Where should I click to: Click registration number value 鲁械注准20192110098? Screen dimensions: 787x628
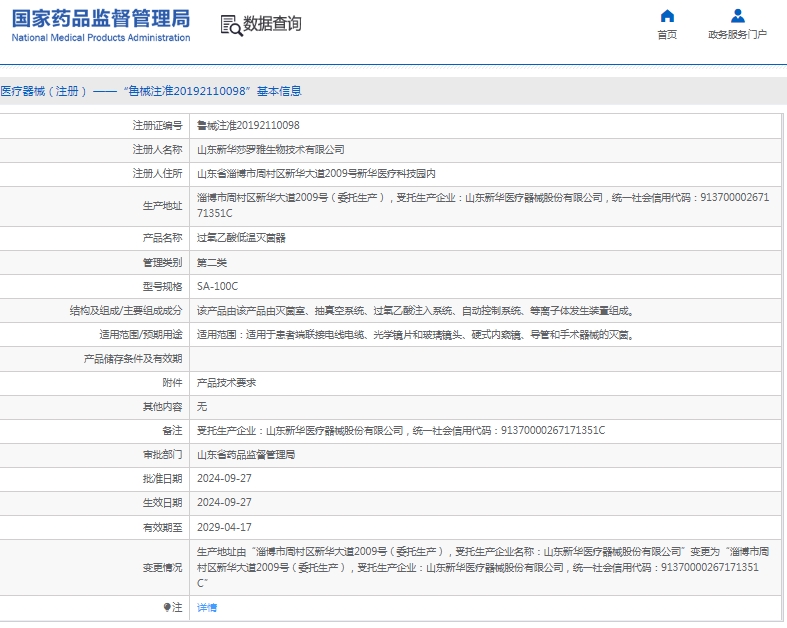[x=248, y=125]
